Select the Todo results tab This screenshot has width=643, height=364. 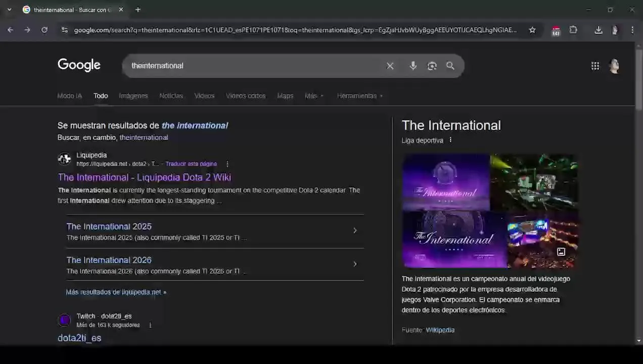point(101,96)
